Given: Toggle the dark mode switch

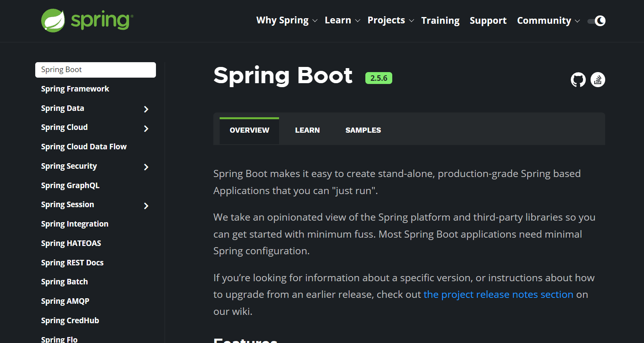Looking at the screenshot, I should pos(597,21).
